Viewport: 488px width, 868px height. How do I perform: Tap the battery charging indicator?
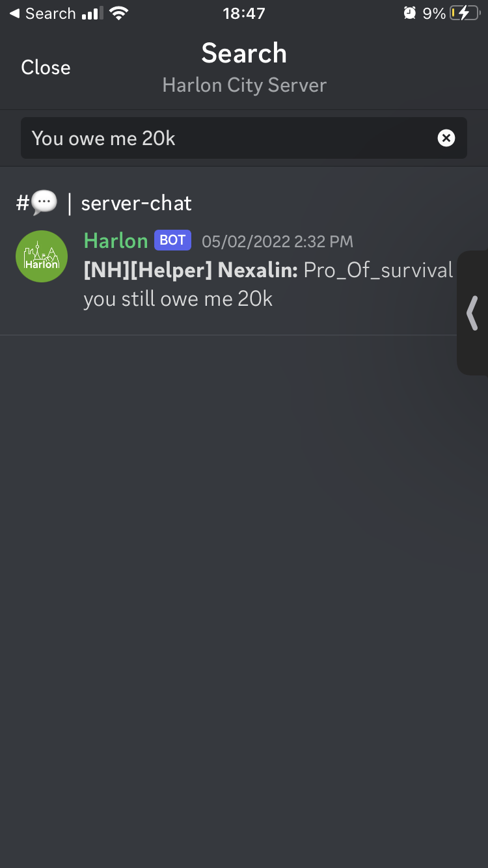pyautogui.click(x=465, y=13)
